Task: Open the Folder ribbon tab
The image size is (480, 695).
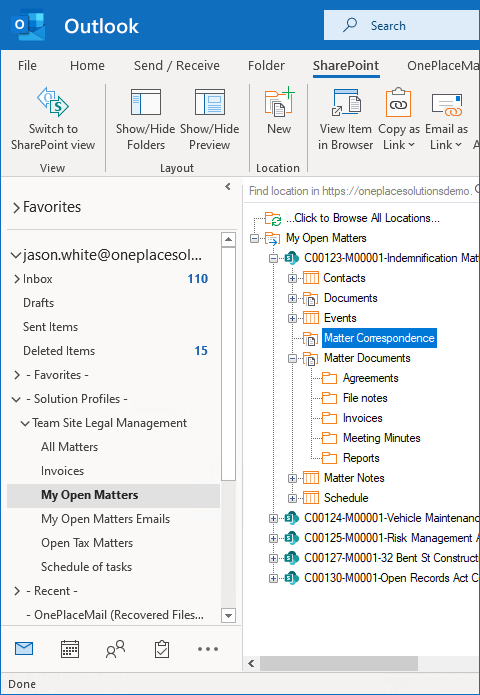Action: click(266, 66)
